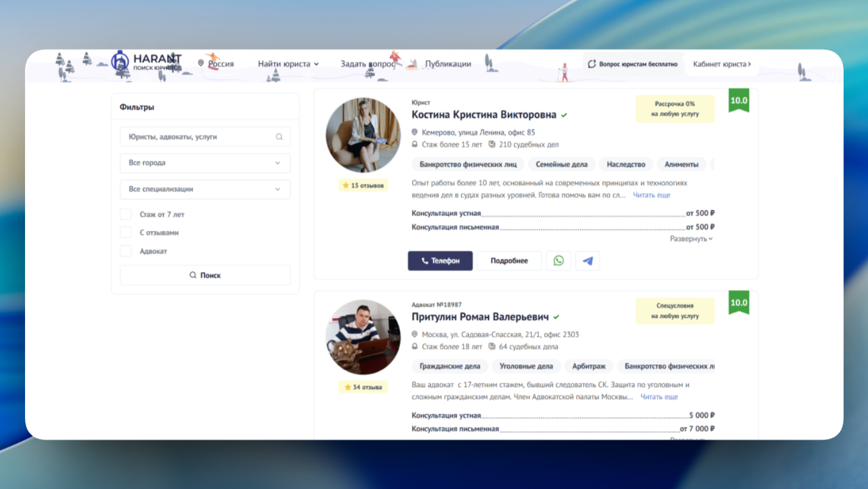
Task: Click Вопрос юристам бесплатно button
Action: pyautogui.click(x=633, y=64)
